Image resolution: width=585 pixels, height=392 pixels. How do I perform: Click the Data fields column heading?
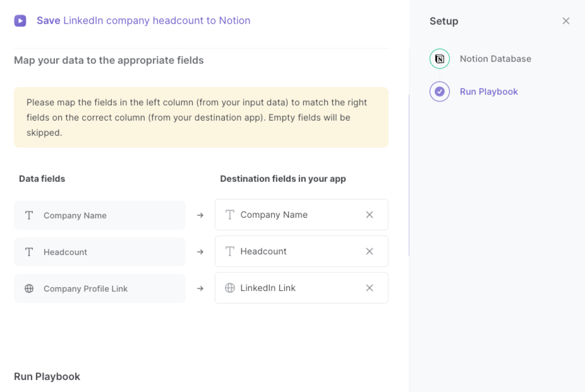[42, 179]
